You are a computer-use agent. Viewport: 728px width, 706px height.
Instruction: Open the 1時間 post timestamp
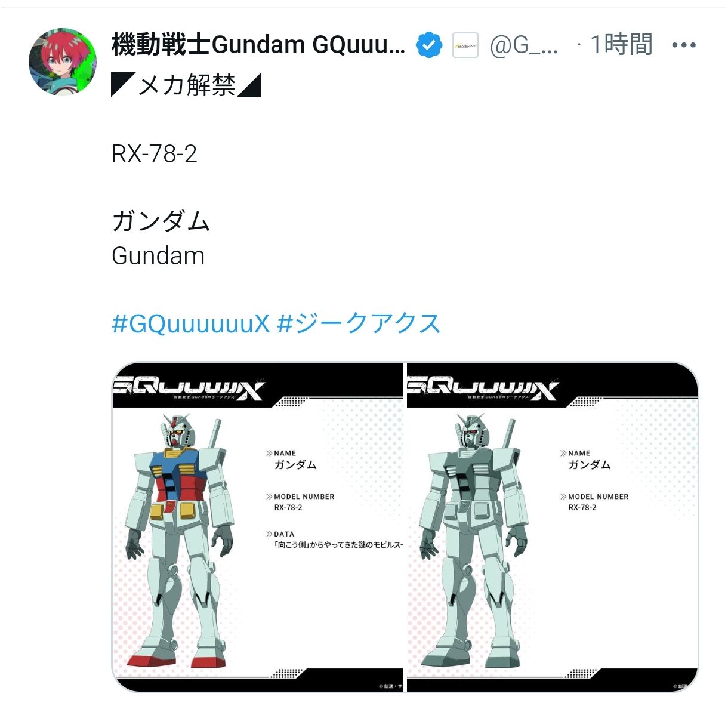coord(621,45)
